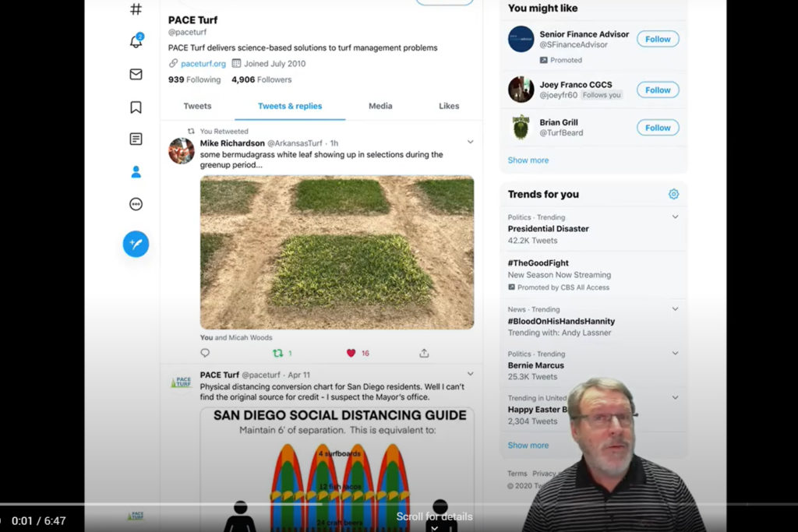Open the @paceturf handle on Apr 11 tweet

pyautogui.click(x=260, y=375)
